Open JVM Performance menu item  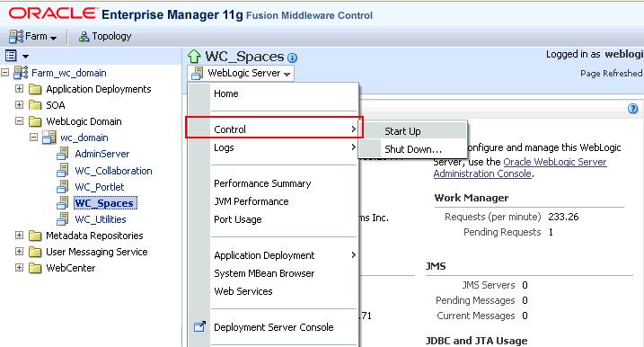273,201
